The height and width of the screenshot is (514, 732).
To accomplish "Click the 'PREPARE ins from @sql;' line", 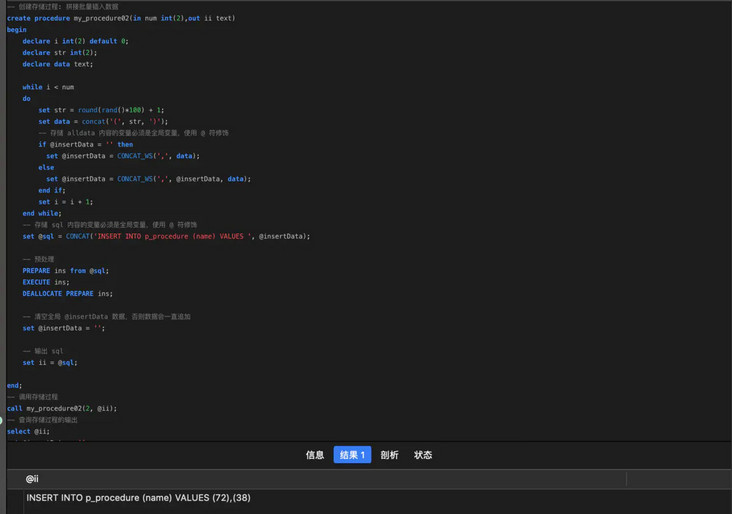I will (x=65, y=271).
